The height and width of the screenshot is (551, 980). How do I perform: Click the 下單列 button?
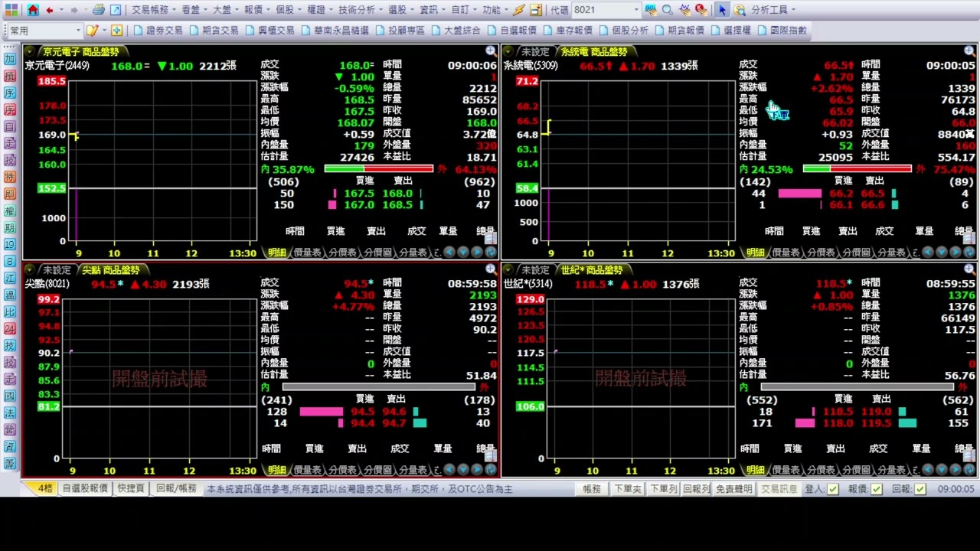pos(663,489)
